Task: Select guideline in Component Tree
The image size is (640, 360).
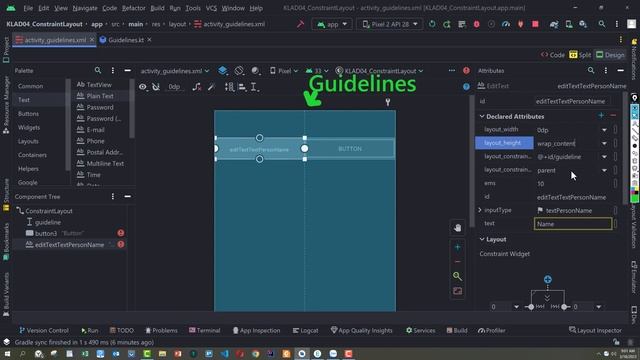Action: click(x=48, y=223)
